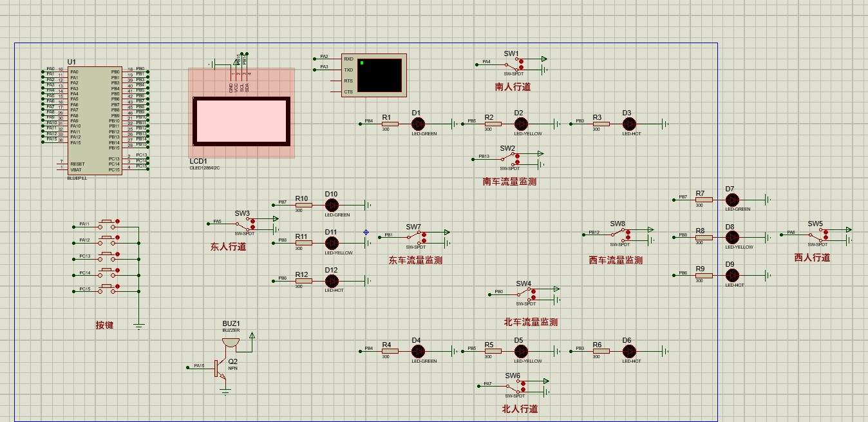The height and width of the screenshot is (422, 868).
Task: Push the PC13 key button
Action: 108,257
